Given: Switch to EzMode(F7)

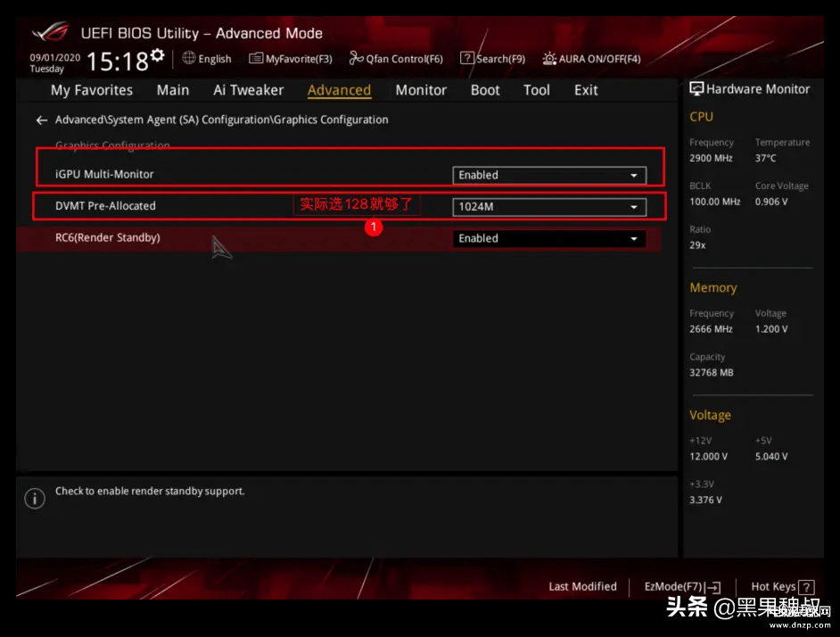Looking at the screenshot, I should 682,587.
